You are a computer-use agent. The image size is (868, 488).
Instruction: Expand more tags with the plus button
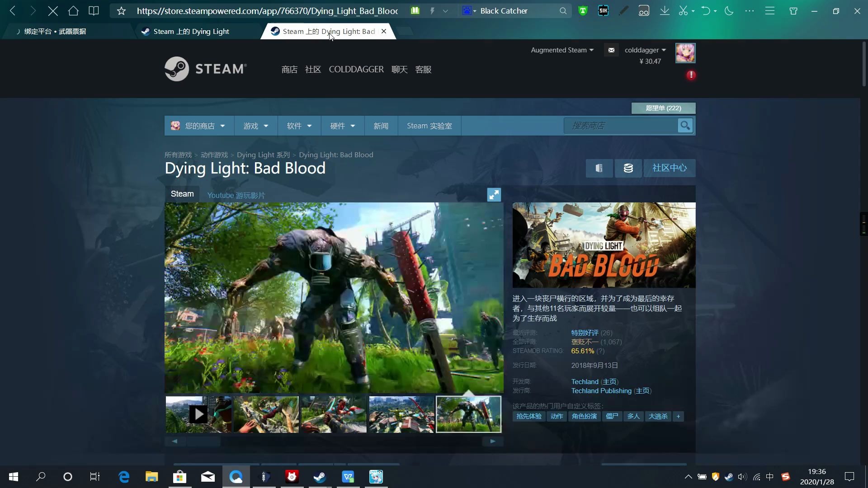[x=678, y=416]
